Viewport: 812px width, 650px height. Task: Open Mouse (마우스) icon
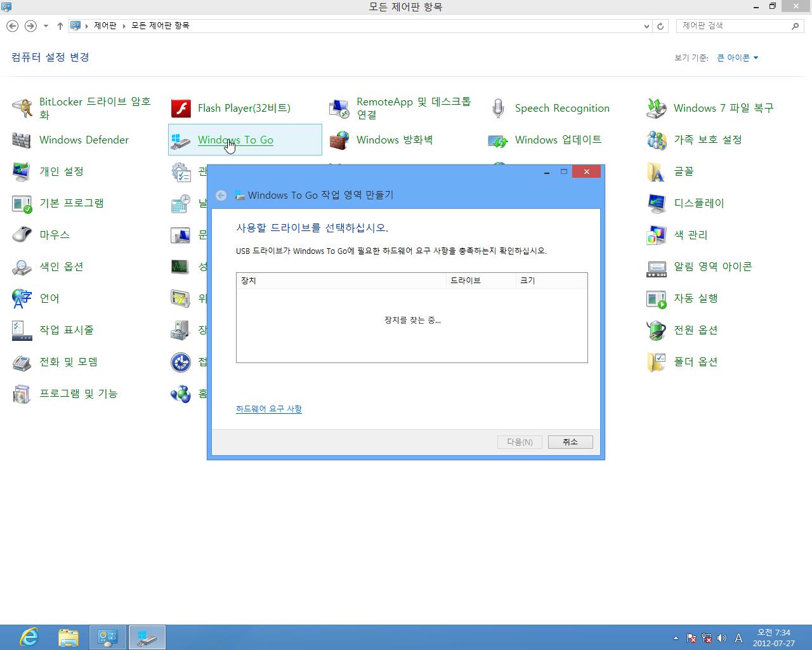(x=22, y=235)
